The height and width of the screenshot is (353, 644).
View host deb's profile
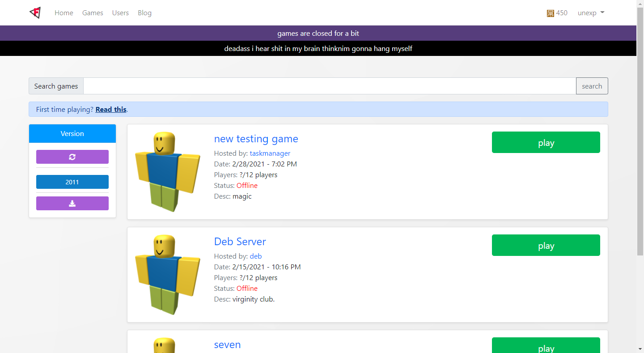point(256,256)
